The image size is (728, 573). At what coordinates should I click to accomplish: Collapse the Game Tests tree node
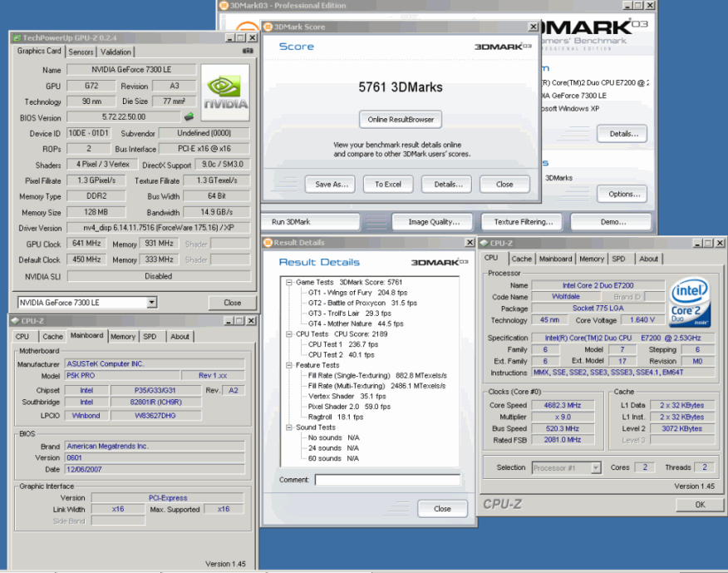(x=288, y=282)
